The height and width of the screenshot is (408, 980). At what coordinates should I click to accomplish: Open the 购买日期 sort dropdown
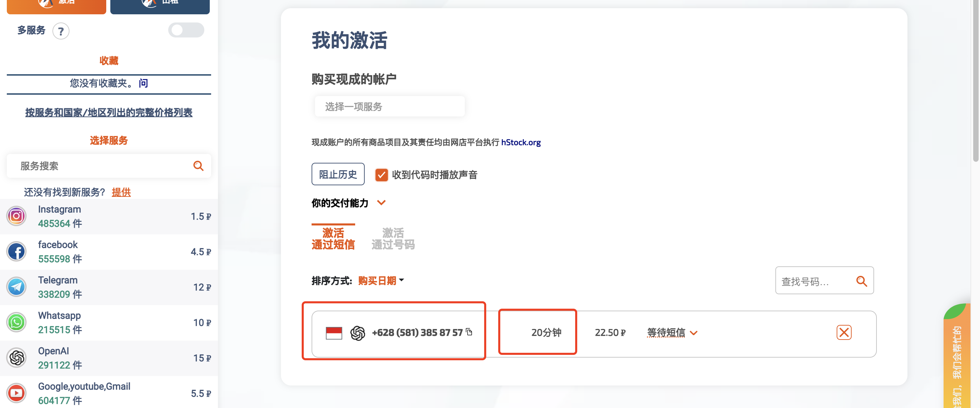[381, 281]
